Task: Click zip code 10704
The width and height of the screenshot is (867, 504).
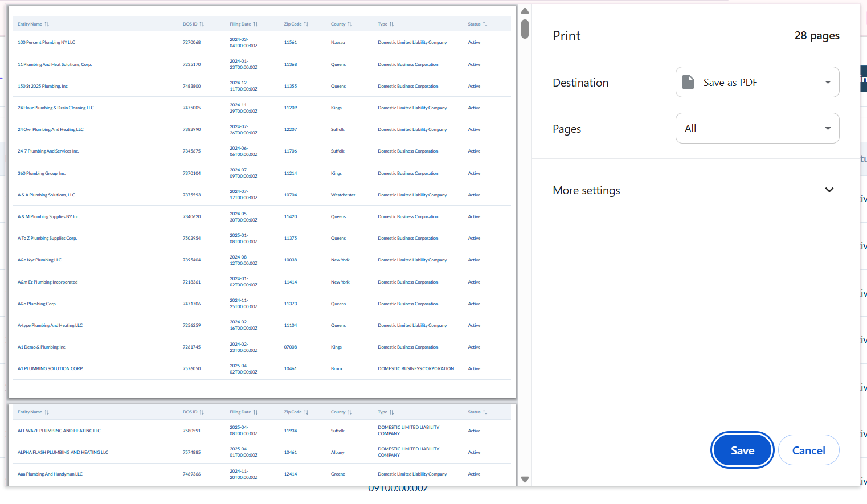Action: (x=291, y=195)
